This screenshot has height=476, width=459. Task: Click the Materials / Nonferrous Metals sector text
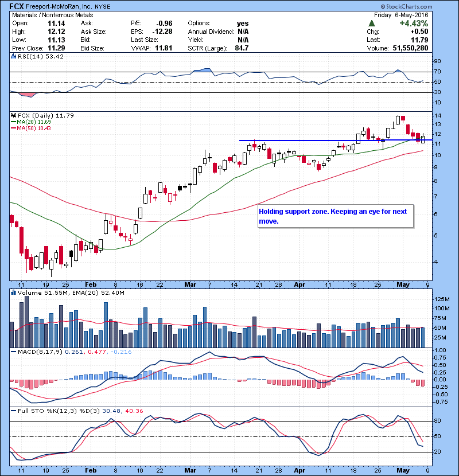53,15
